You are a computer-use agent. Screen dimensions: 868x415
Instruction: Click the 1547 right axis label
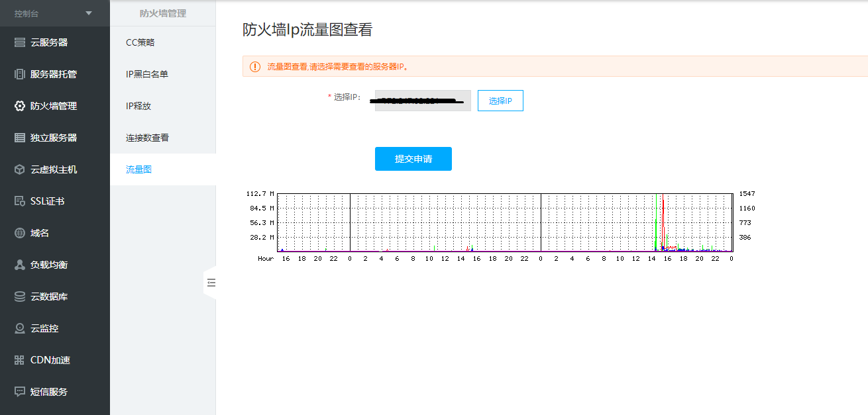coord(747,194)
